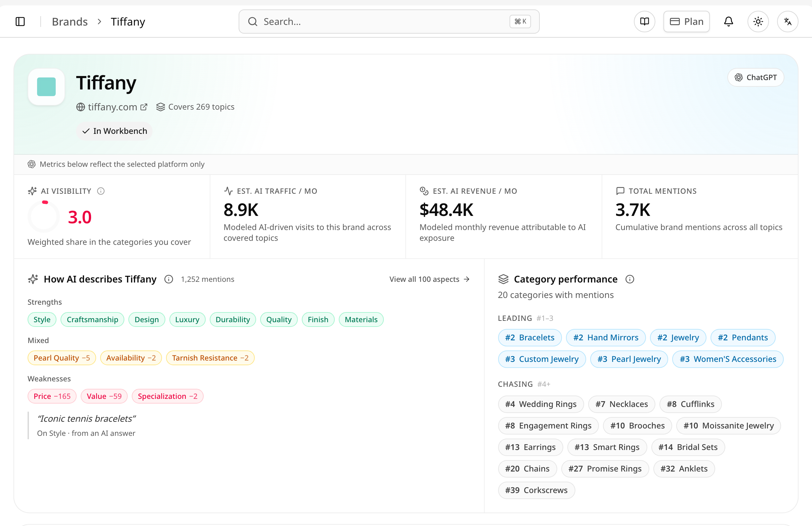This screenshot has height=526, width=812.
Task: Open the #39 Corkscrews category
Action: (536, 490)
